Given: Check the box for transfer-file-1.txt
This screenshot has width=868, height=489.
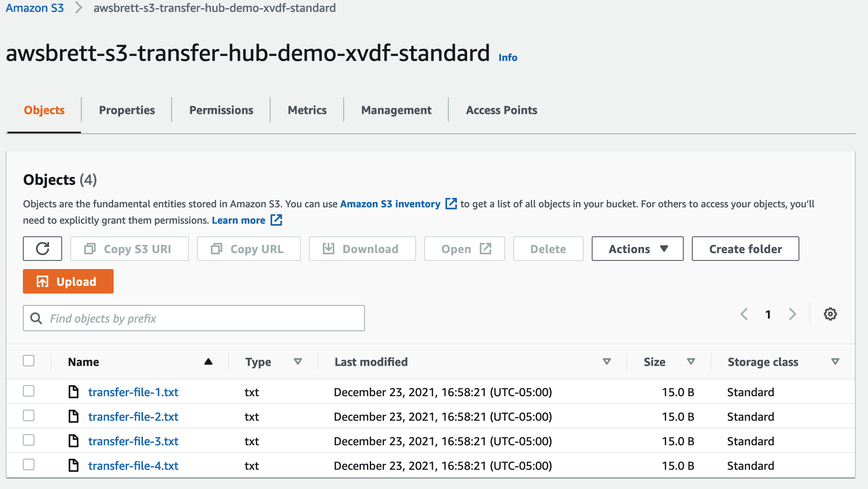Looking at the screenshot, I should click(x=29, y=391).
